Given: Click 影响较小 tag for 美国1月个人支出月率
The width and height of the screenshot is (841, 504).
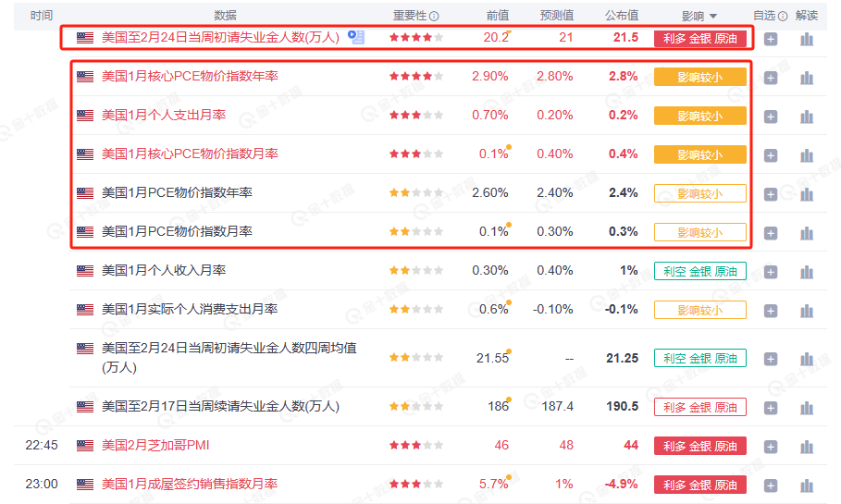Looking at the screenshot, I should click(700, 116).
